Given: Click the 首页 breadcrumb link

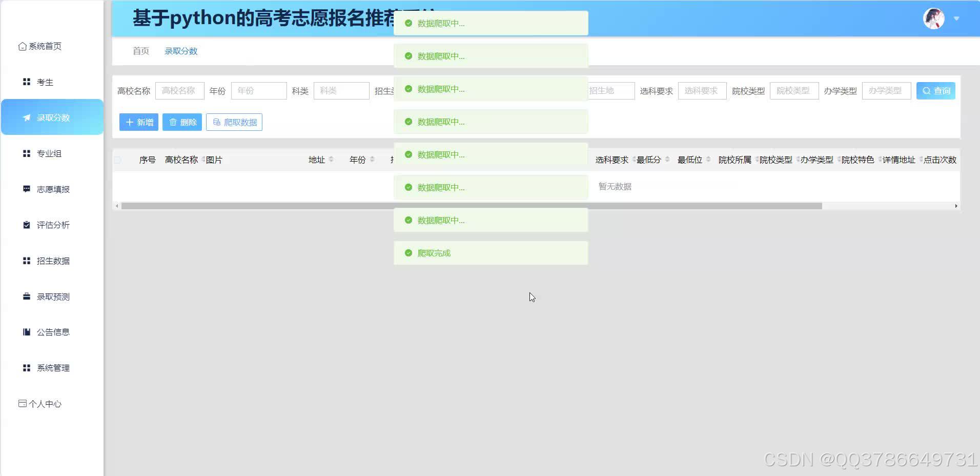Looking at the screenshot, I should coord(141,51).
